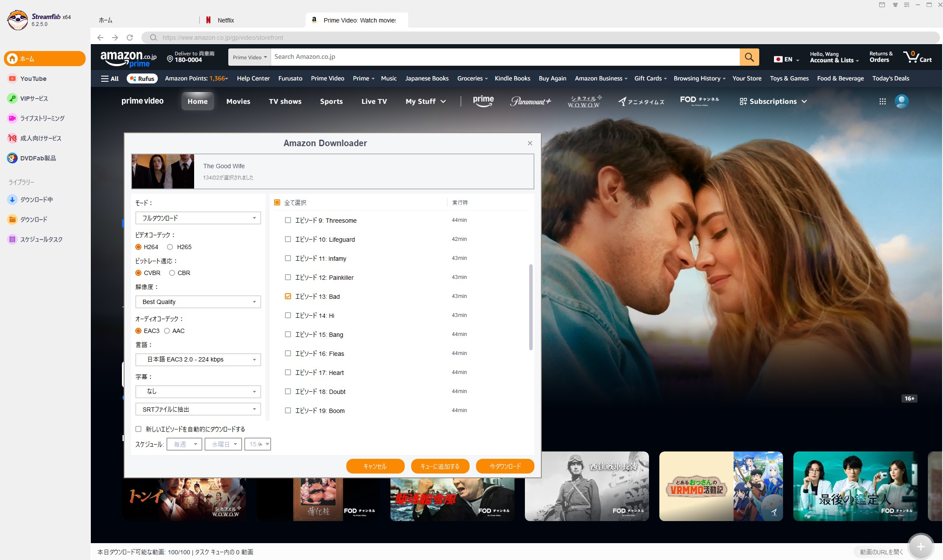Open the SRTファイルに抽出 dropdown
The height and width of the screenshot is (560, 943).
click(198, 409)
